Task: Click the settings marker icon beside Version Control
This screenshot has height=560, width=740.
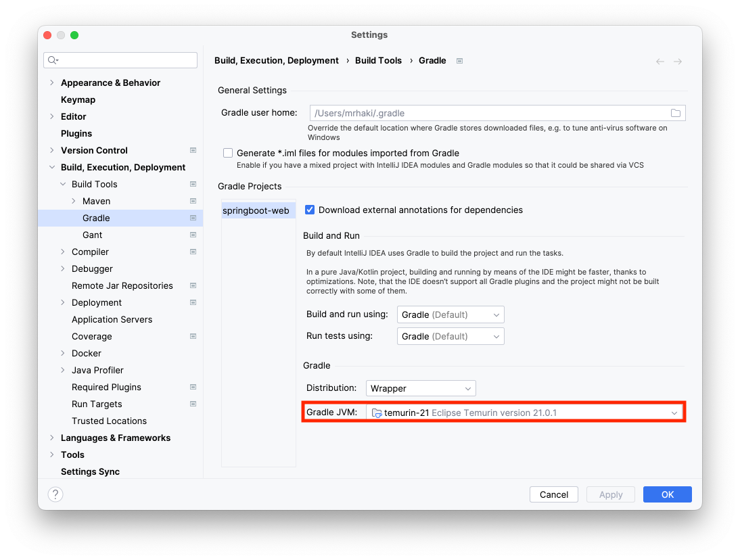Action: (x=193, y=150)
